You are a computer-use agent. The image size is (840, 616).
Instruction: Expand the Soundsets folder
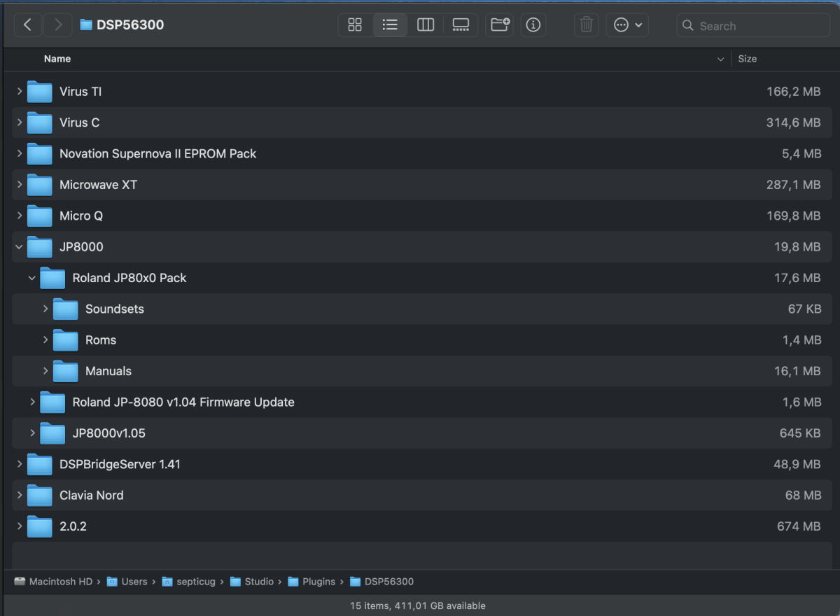coord(45,309)
